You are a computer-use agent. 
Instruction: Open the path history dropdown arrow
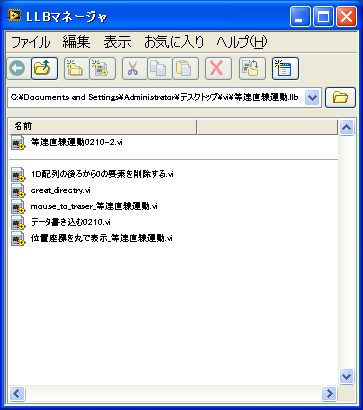(312, 98)
